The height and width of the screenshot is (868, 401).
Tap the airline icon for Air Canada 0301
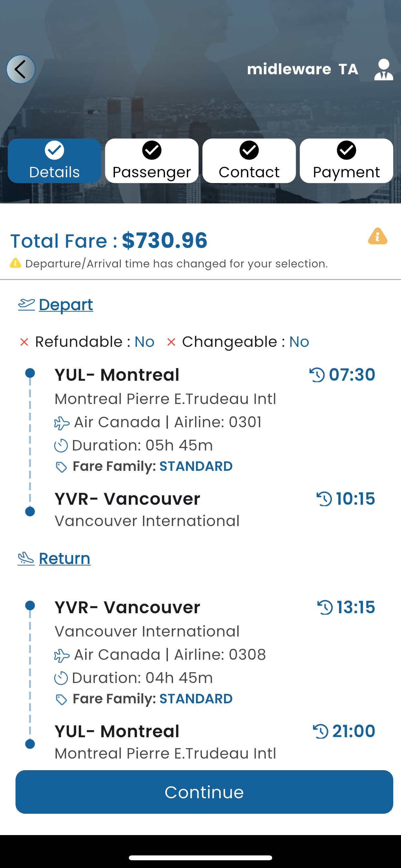pos(62,423)
